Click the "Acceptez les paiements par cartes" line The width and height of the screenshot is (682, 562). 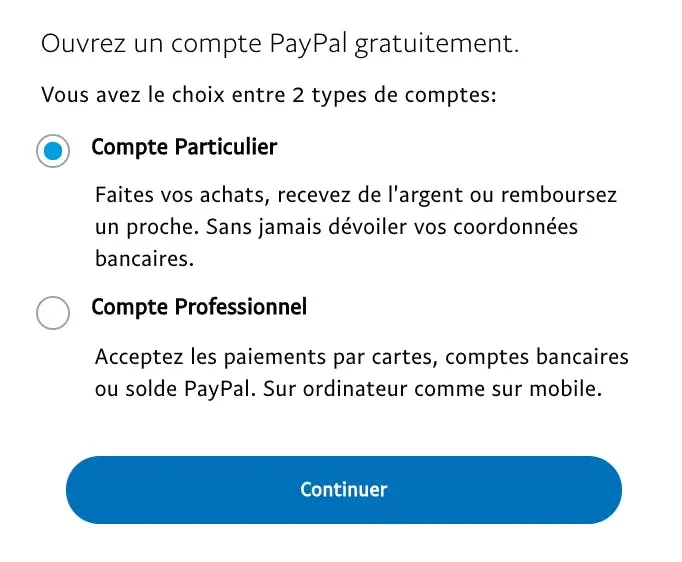click(x=362, y=356)
